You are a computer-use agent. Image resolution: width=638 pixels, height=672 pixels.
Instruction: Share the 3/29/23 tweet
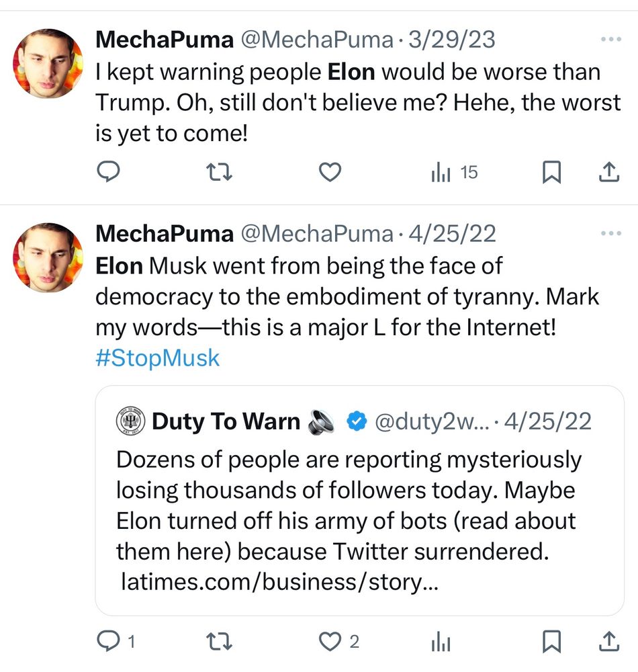tap(608, 173)
